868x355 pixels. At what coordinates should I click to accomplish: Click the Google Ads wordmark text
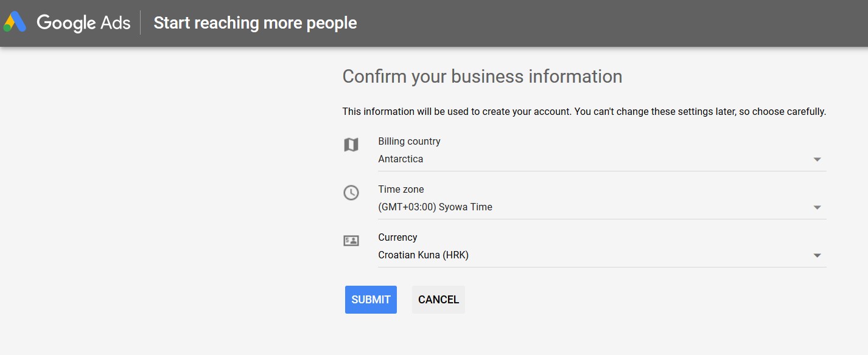83,23
